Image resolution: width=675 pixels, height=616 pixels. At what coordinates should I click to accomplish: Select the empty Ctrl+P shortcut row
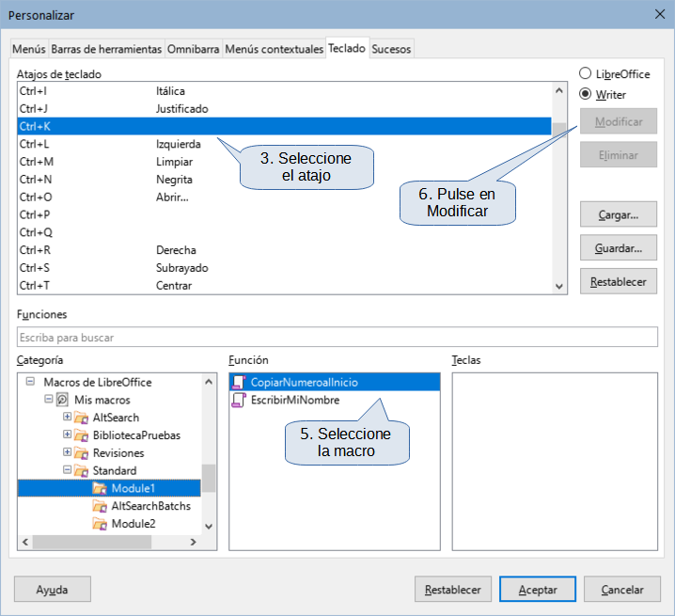click(x=284, y=214)
